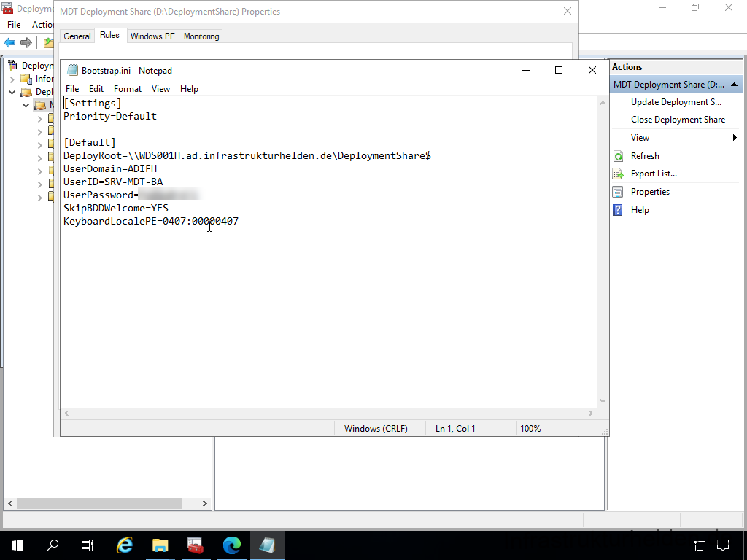Click the UserDomain=ADIFH line
Viewport: 747px width, 560px height.
point(110,168)
